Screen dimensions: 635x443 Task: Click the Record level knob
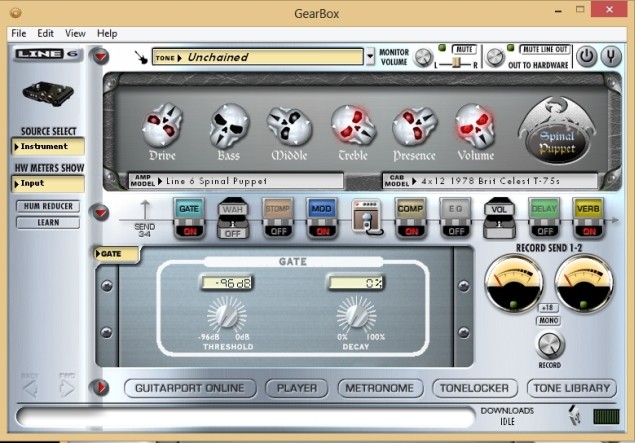point(550,345)
